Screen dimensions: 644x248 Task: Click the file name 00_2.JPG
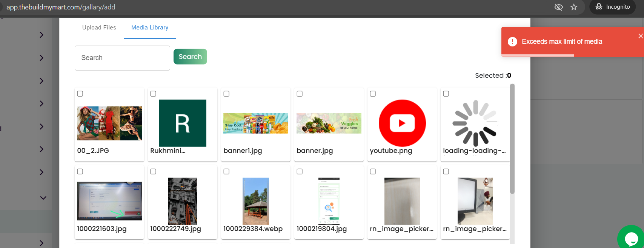pyautogui.click(x=93, y=151)
